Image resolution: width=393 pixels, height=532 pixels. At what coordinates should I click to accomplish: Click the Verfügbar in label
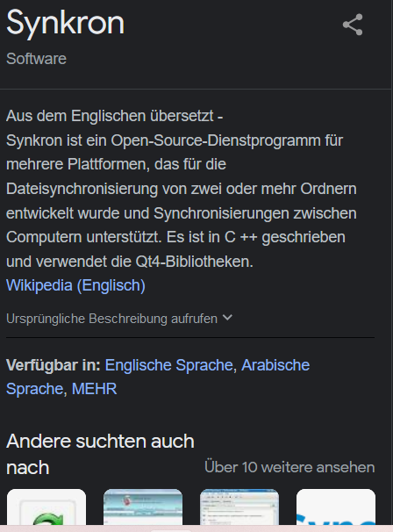54,365
